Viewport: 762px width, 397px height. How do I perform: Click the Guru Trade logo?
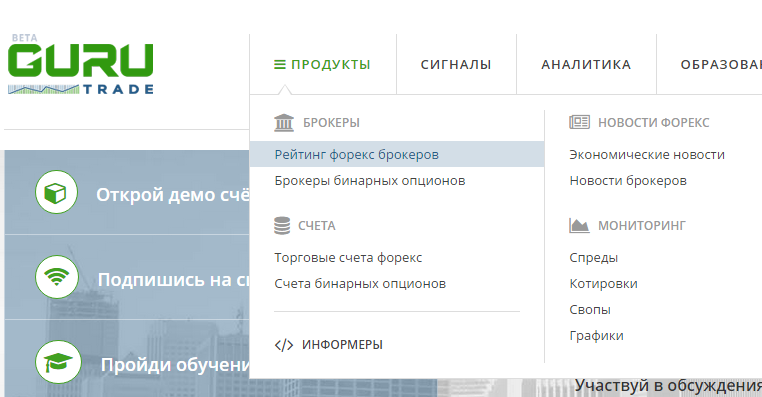coord(81,64)
